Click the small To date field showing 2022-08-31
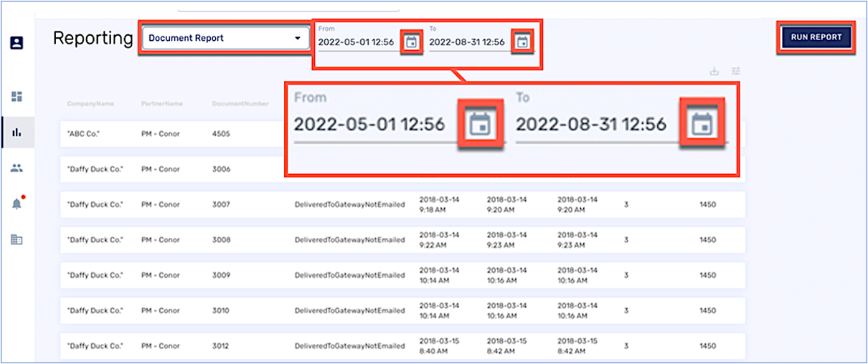The width and height of the screenshot is (868, 364). tap(467, 42)
